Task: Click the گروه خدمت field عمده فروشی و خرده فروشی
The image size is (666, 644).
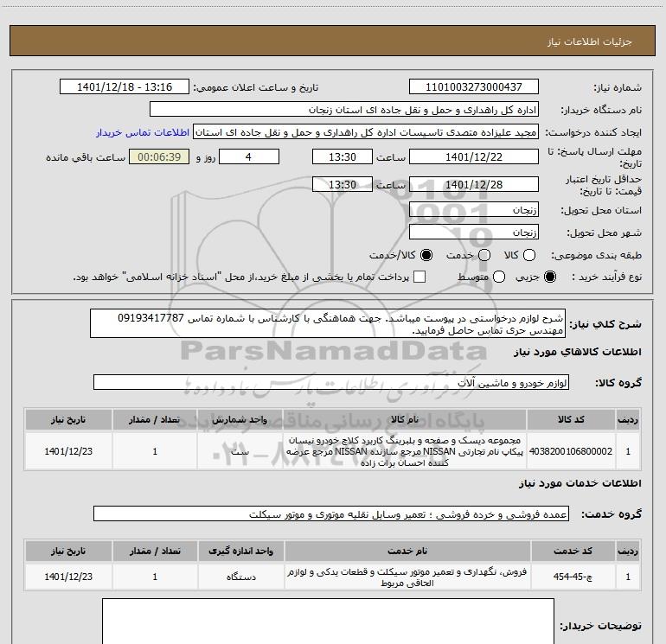Action: [x=331, y=513]
